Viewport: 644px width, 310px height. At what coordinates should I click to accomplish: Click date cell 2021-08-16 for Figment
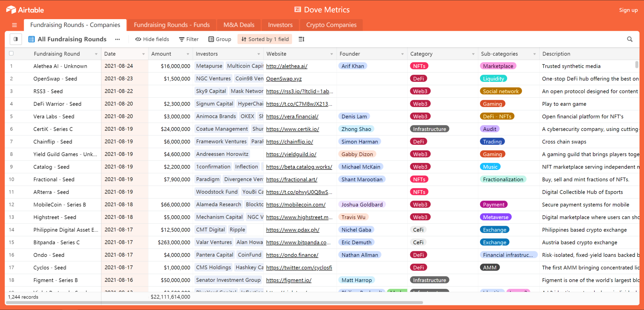125,280
